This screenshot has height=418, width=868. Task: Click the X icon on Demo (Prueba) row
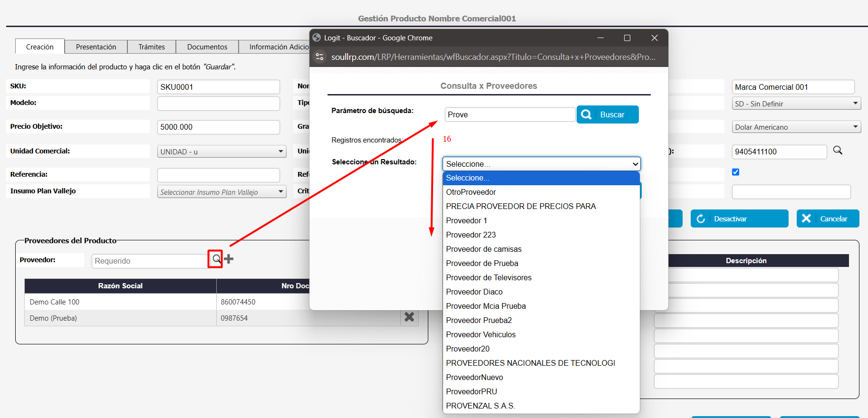click(409, 317)
